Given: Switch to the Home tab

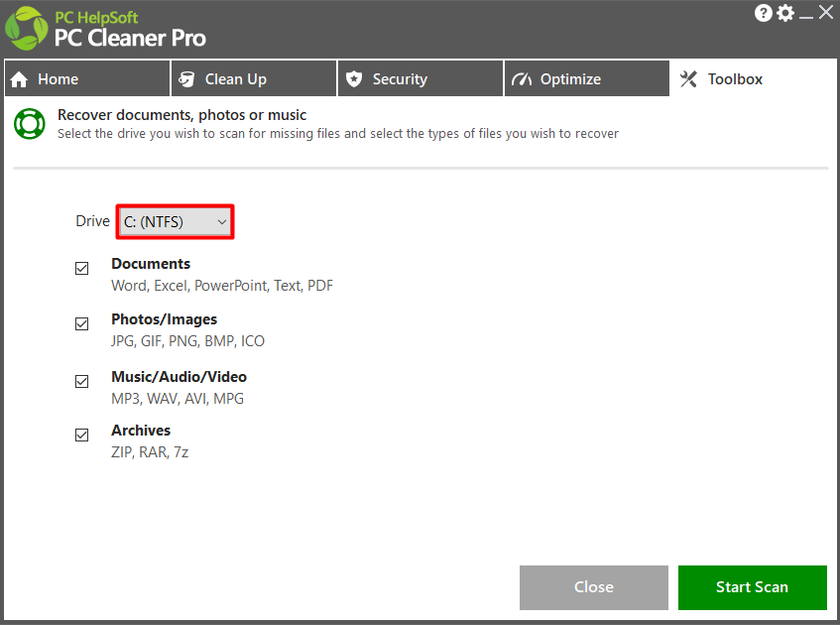Looking at the screenshot, I should click(87, 78).
